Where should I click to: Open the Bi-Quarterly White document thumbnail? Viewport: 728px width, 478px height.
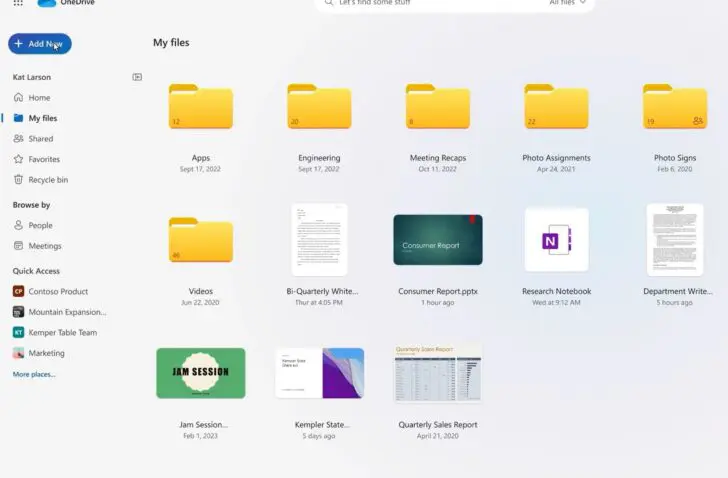pos(319,240)
